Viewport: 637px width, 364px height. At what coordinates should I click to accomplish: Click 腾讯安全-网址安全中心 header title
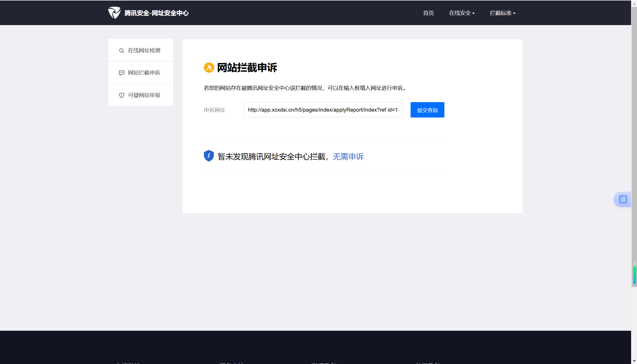pos(156,13)
